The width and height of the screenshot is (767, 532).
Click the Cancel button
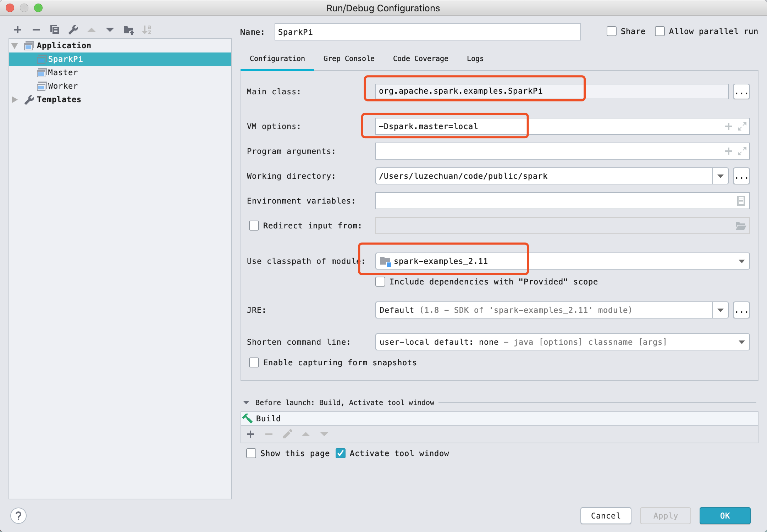[606, 516]
